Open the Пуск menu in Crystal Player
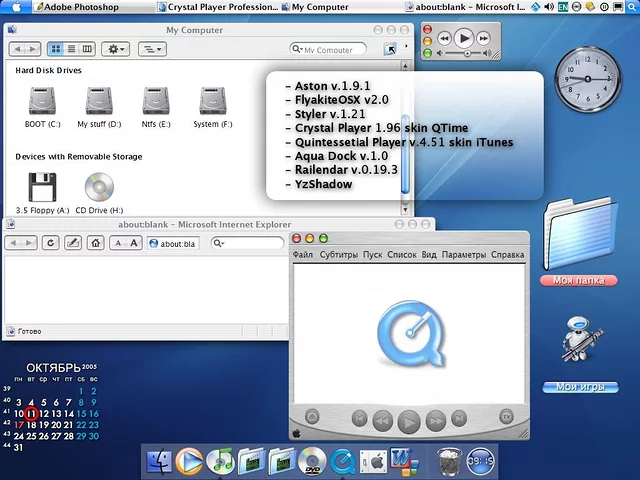The width and height of the screenshot is (640, 480). pos(373,255)
